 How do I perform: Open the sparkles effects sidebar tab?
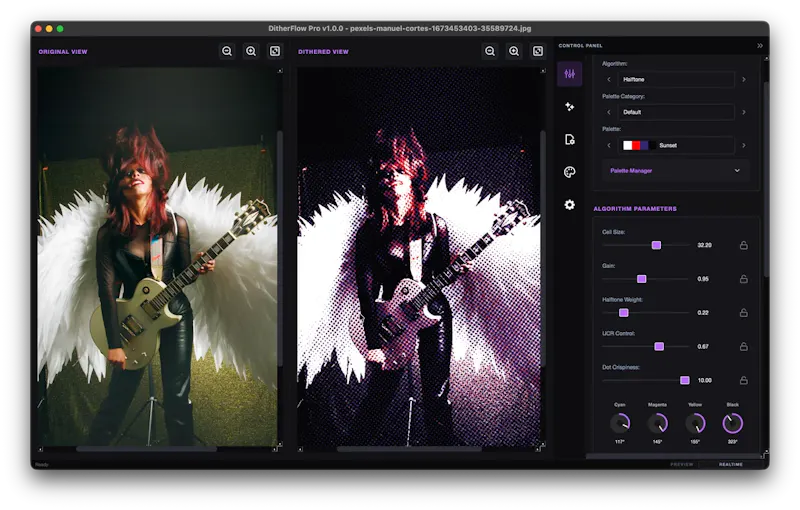click(x=569, y=107)
